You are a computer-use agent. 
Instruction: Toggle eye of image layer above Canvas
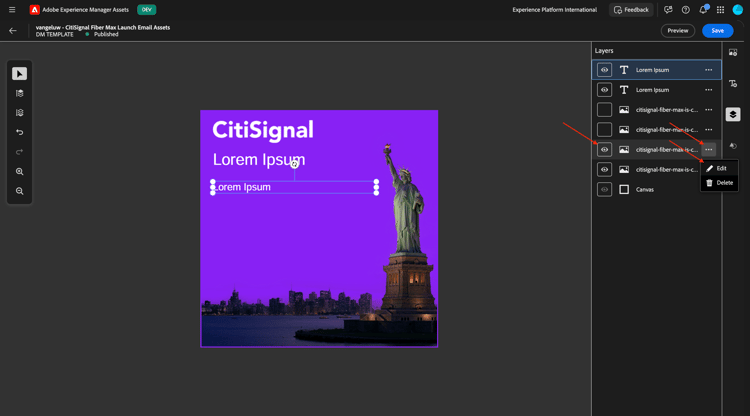click(604, 169)
